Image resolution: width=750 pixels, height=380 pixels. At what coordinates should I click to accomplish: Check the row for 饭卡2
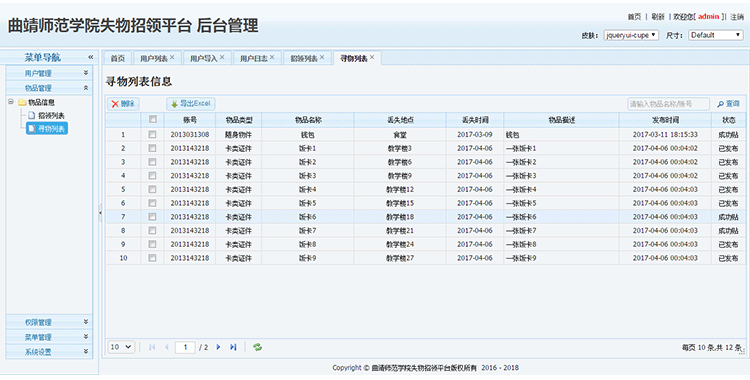[x=153, y=162]
